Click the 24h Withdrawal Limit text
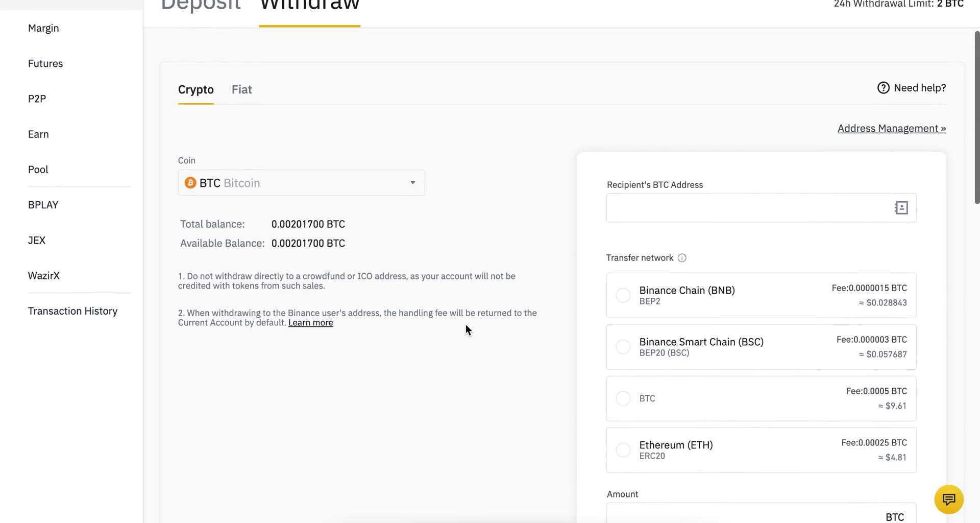The height and width of the screenshot is (523, 980). coord(899,4)
